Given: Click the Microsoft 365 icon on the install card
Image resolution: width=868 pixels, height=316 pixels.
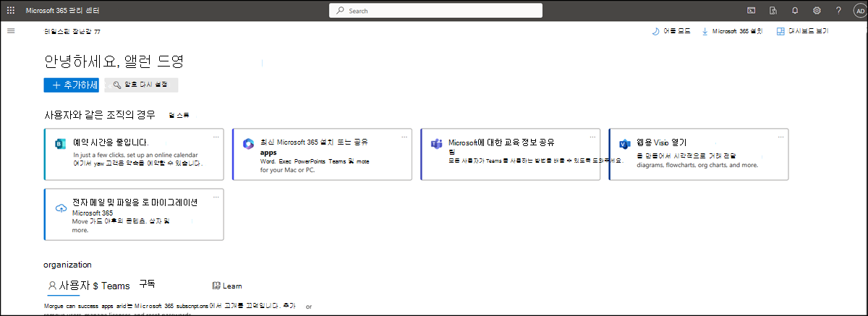Looking at the screenshot, I should (248, 144).
